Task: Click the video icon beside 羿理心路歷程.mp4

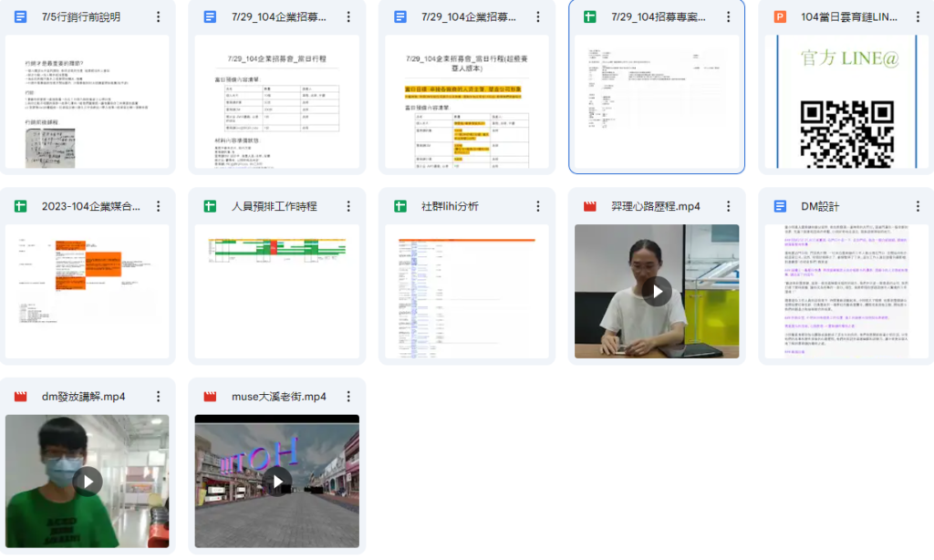Action: [x=590, y=207]
